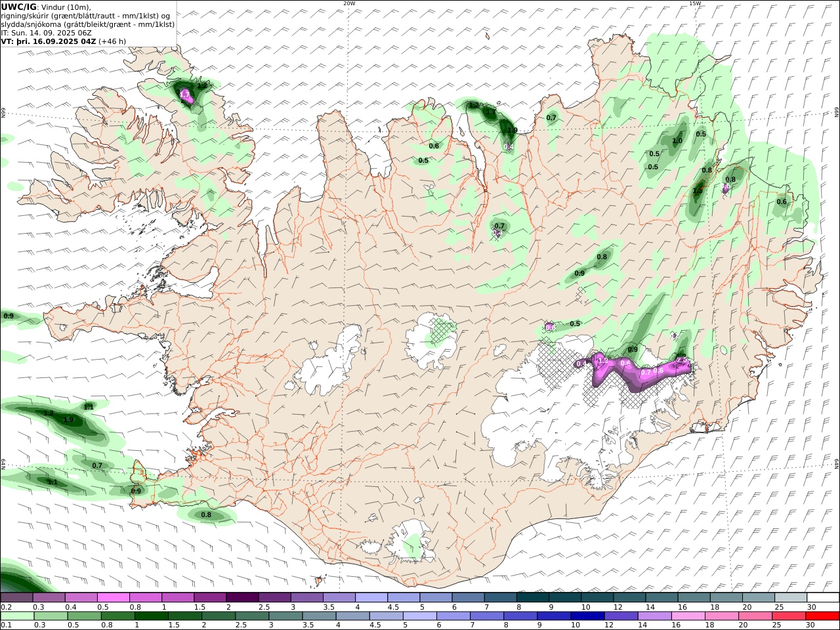Click the '0.9' value at the map's west edge
Screen dimensions: 840x630
[x=9, y=316]
